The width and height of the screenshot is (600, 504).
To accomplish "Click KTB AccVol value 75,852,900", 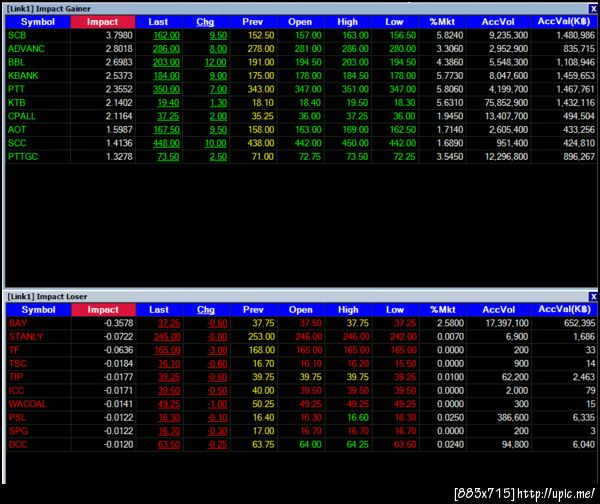I will point(506,103).
